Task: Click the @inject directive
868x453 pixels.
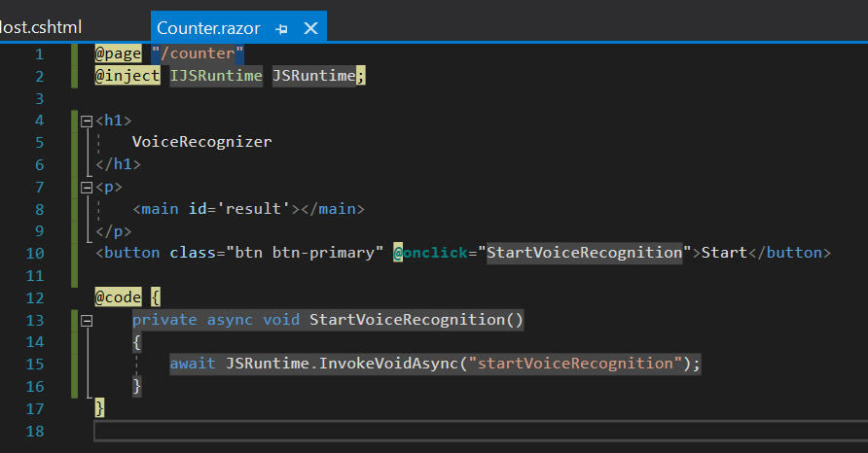Action: [x=127, y=76]
